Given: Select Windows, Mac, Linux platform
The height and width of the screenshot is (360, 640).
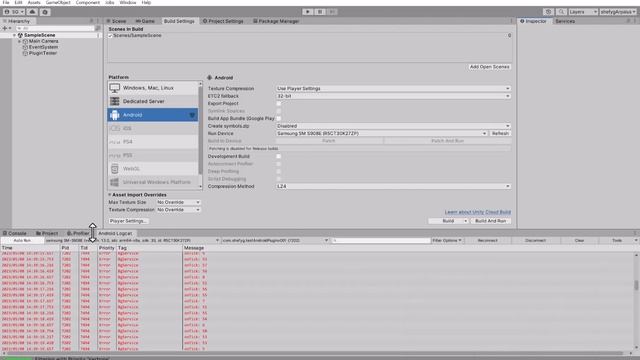Looking at the screenshot, I should 153,88.
